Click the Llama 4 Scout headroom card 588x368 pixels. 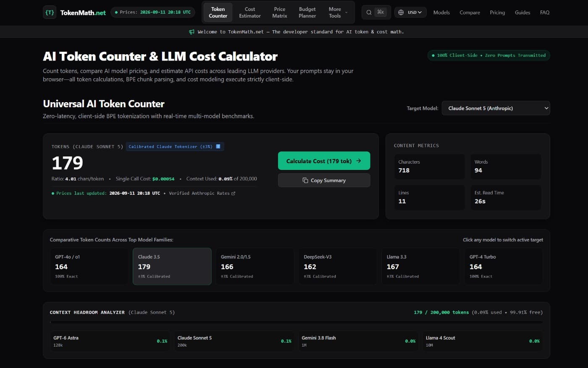[x=483, y=341]
